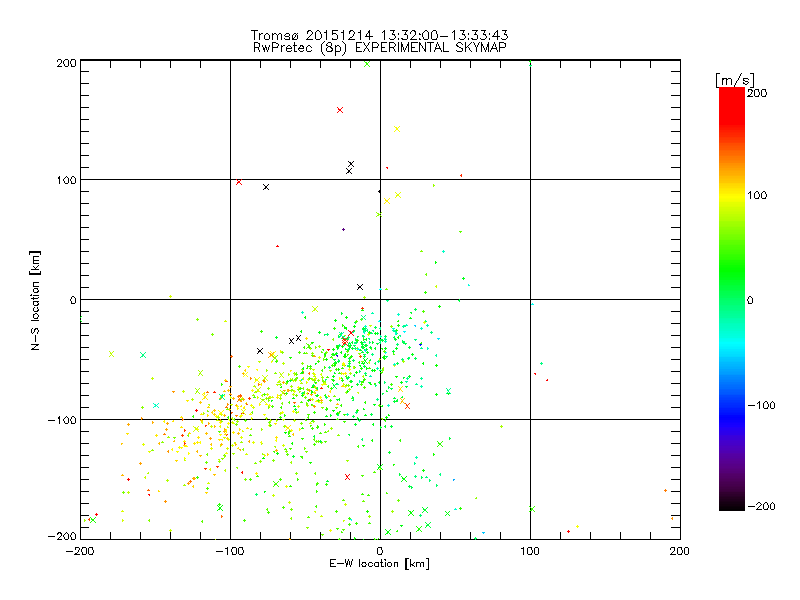800x600 pixels.
Task: Click the x-axis tick label '-100'
Action: point(230,551)
